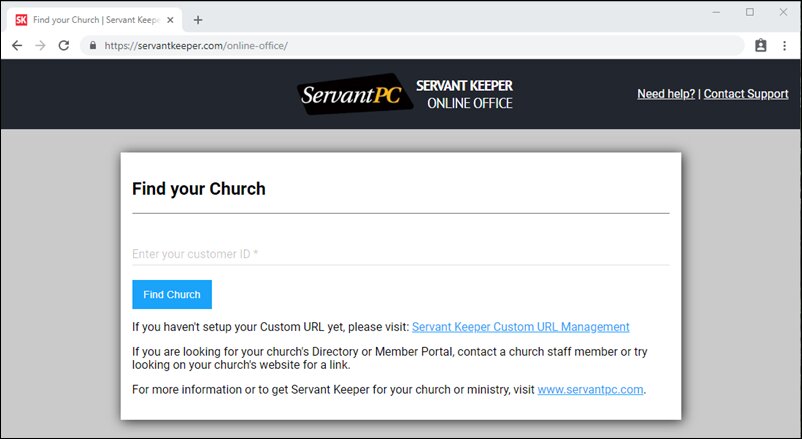Click the address bar showing servantkeeper.com URL

click(400, 45)
